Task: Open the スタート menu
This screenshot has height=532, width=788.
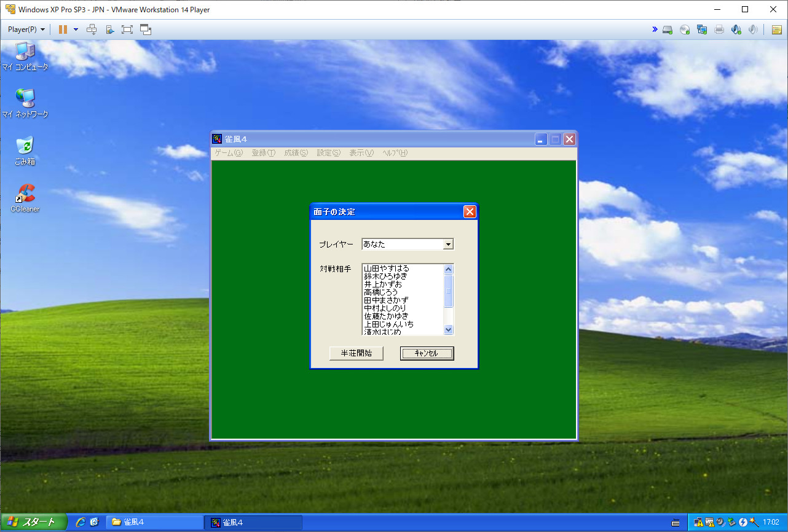Action: pyautogui.click(x=34, y=522)
